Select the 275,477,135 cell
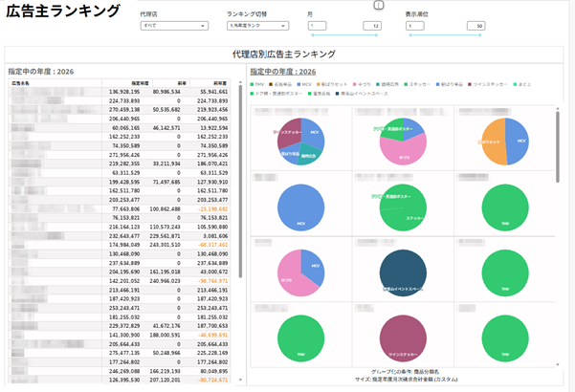The width and height of the screenshot is (575, 392). tap(124, 353)
